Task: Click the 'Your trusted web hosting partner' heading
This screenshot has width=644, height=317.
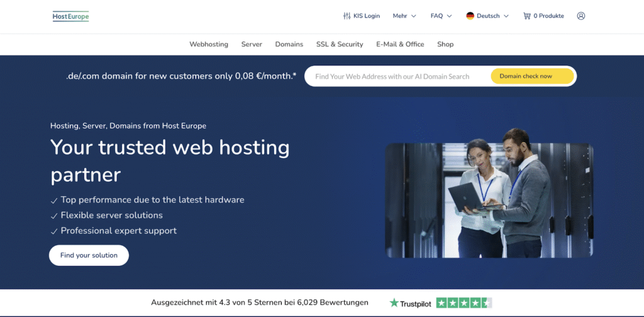Action: click(x=170, y=161)
